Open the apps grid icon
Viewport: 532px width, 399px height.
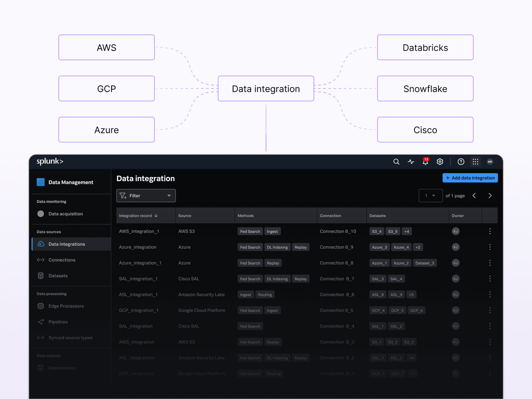click(x=475, y=162)
